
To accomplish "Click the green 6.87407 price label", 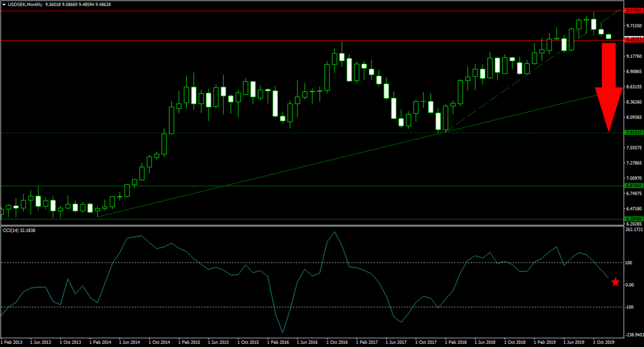I will click(x=633, y=186).
